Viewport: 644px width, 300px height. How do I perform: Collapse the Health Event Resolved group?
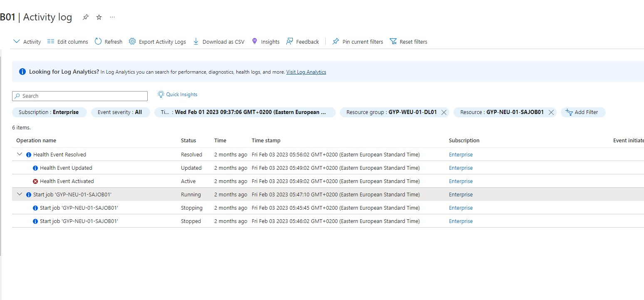pyautogui.click(x=19, y=154)
